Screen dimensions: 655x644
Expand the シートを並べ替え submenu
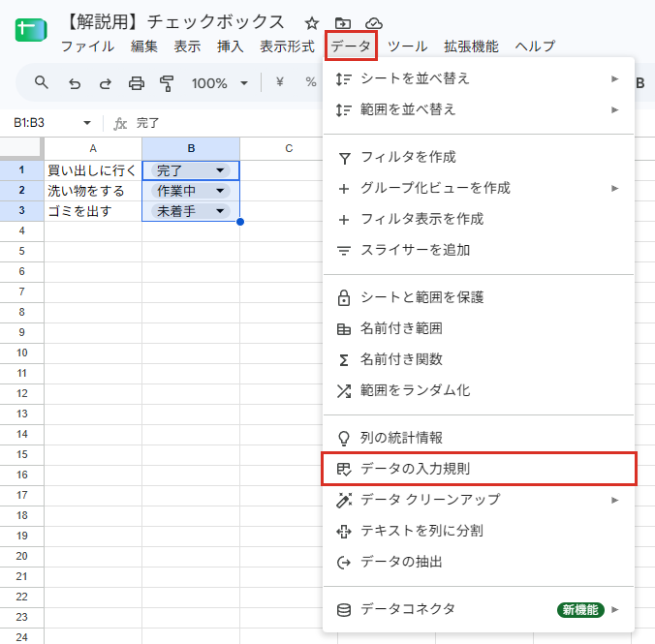[479, 78]
